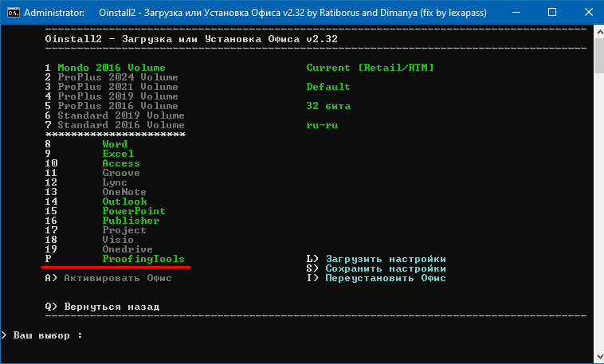Click the Переустановить Офис option
The height and width of the screenshot is (364, 604).
click(376, 278)
